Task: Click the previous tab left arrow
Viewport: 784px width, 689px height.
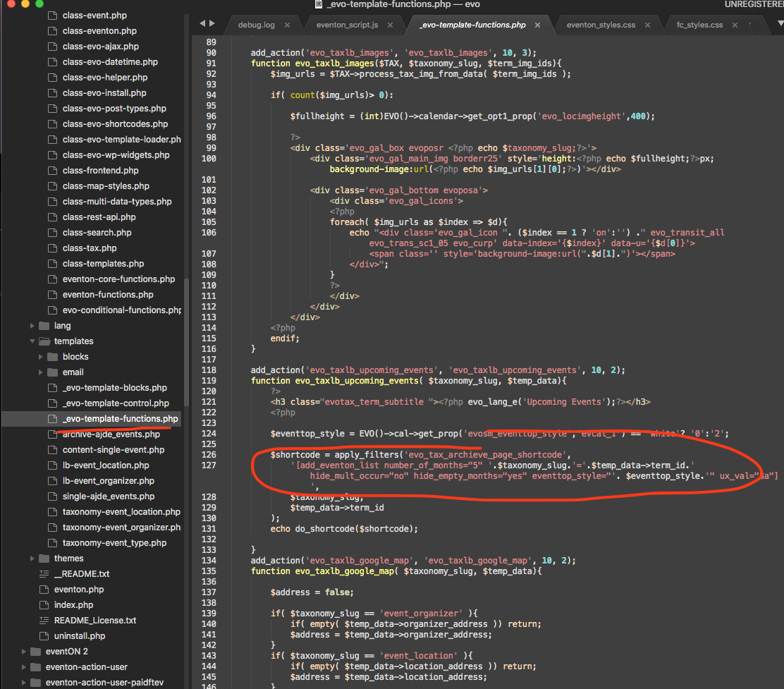Action: coord(202,23)
